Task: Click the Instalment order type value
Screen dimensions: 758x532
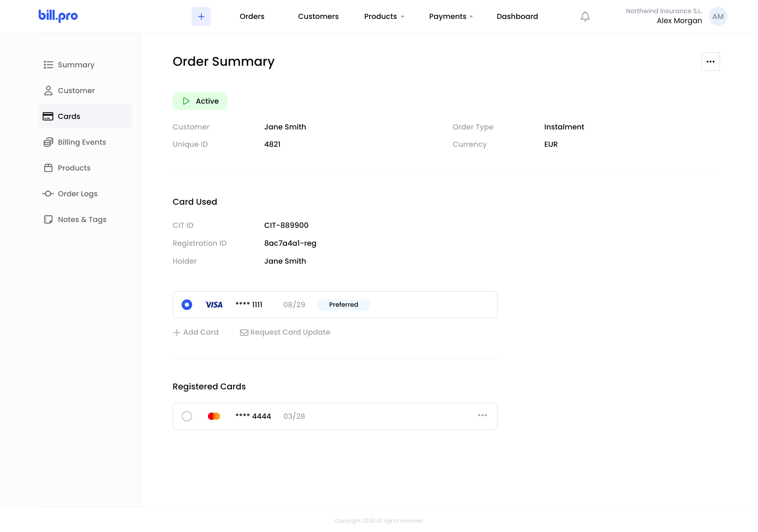Action: click(564, 127)
